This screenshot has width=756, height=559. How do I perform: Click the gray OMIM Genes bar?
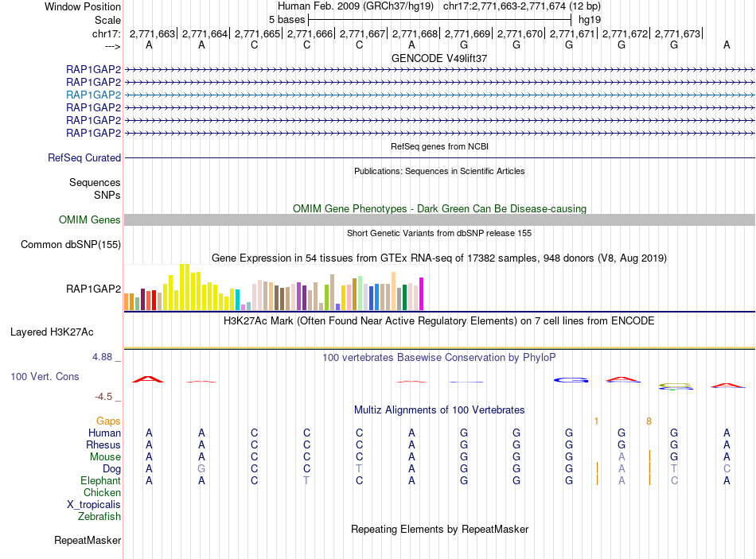click(439, 219)
